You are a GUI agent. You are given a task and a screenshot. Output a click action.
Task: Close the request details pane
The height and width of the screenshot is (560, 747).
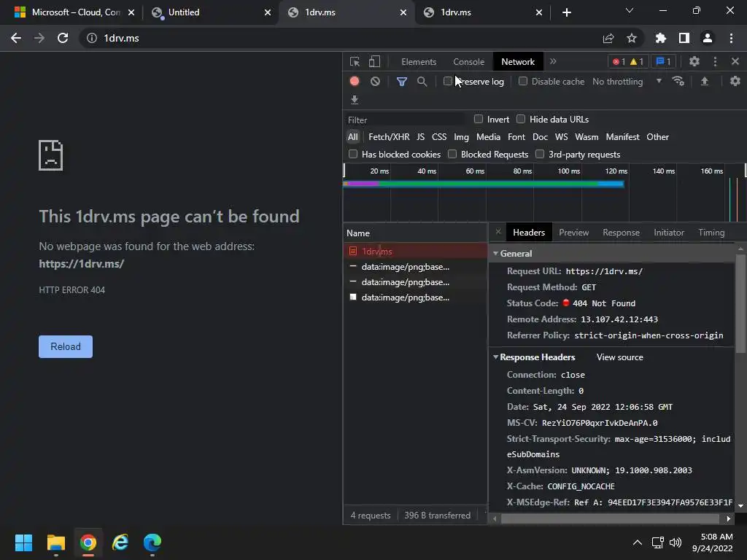click(498, 232)
